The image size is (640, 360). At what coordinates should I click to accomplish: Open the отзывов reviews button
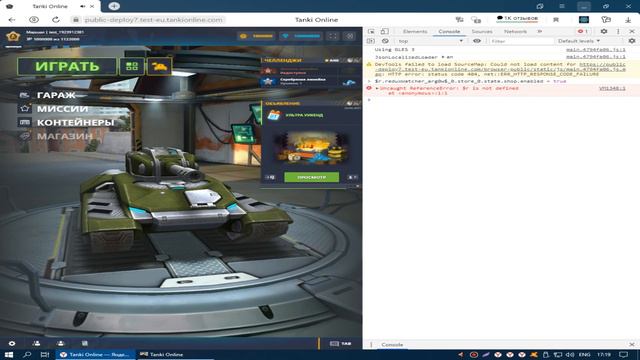(517, 18)
